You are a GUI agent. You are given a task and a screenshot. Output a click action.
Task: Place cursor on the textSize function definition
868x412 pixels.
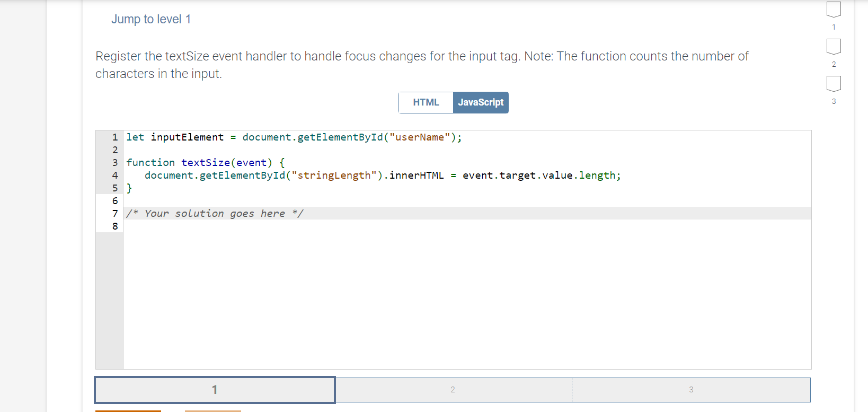coord(206,162)
